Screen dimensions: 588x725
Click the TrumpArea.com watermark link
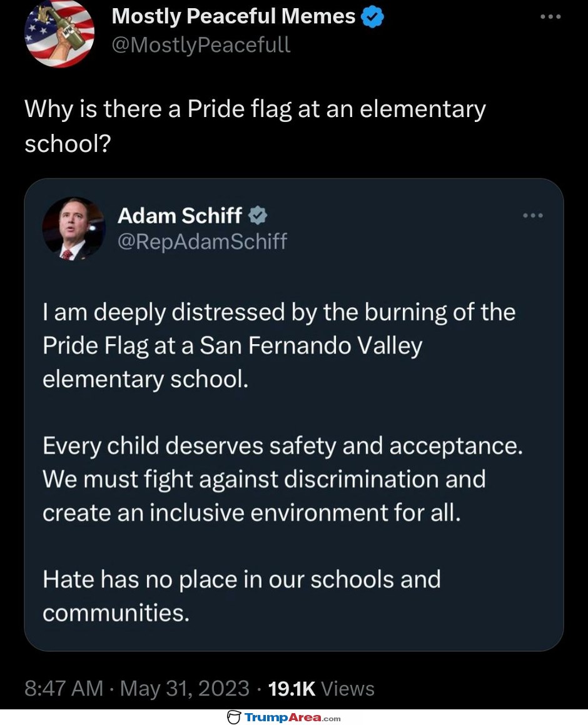pyautogui.click(x=284, y=717)
